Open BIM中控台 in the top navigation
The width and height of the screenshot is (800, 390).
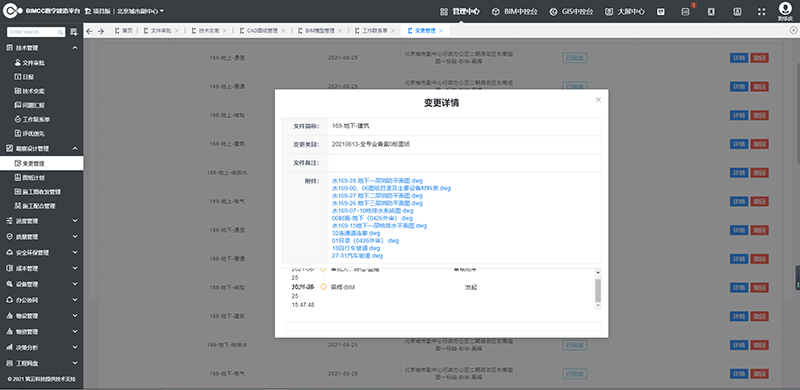coord(515,11)
